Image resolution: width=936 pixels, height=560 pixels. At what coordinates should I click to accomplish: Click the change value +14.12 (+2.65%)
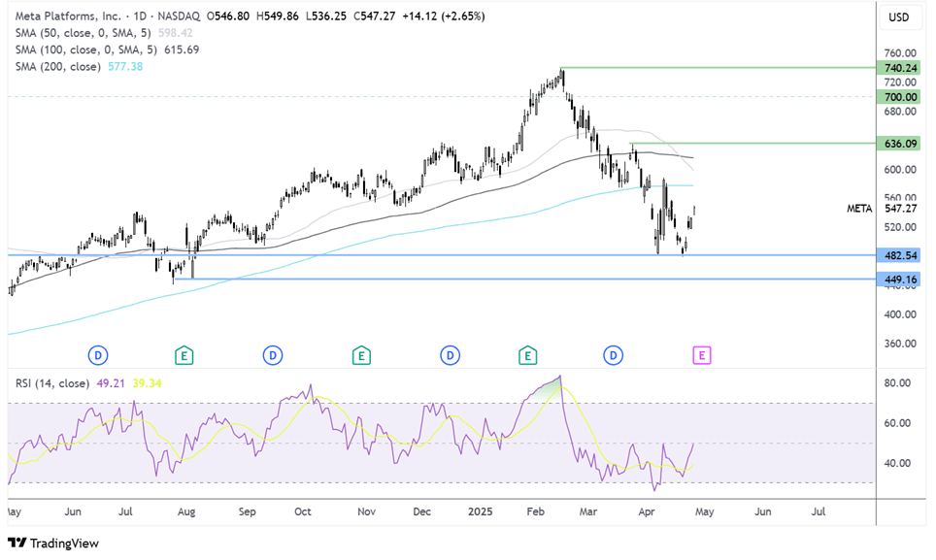pos(444,16)
